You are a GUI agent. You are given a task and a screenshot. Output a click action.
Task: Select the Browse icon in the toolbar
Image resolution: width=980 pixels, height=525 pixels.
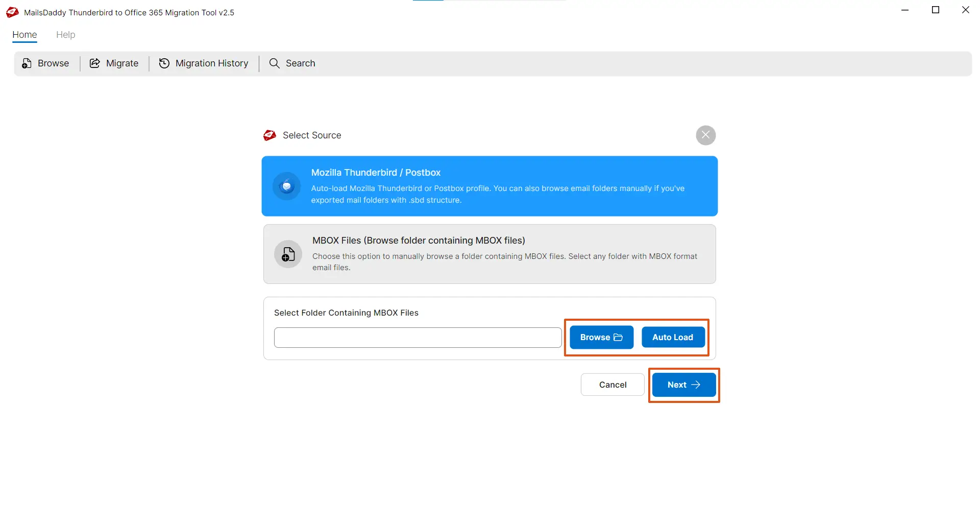(x=26, y=63)
